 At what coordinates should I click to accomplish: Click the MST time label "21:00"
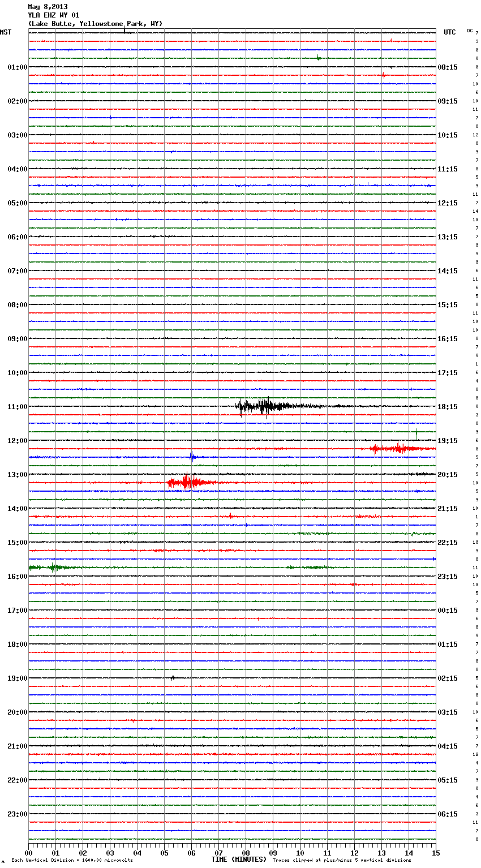pyautogui.click(x=18, y=746)
